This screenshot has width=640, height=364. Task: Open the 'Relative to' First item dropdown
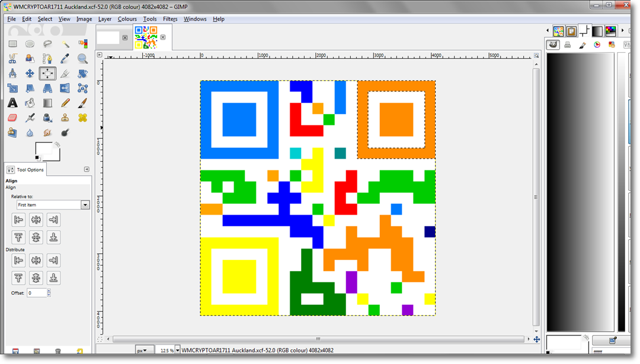53,205
